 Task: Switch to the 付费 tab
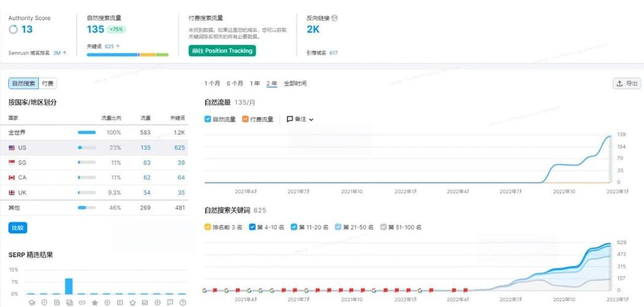pos(47,84)
